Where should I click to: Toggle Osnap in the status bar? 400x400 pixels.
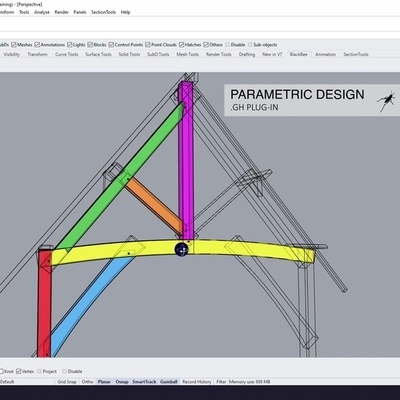pyautogui.click(x=122, y=382)
